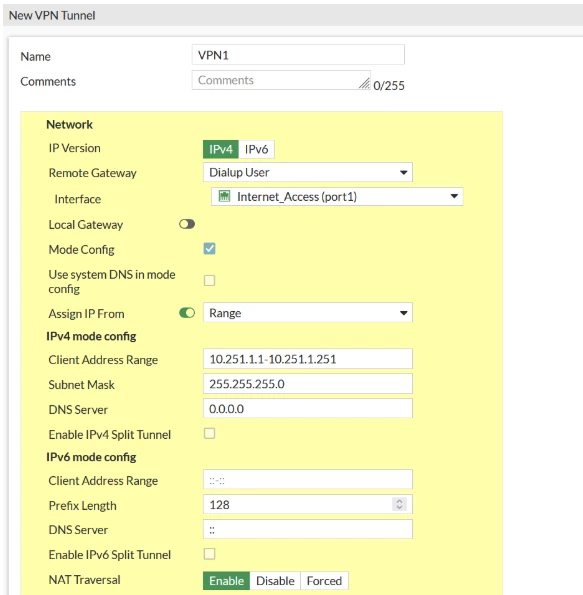583x595 pixels.
Task: Set NAT Traversal to Enable
Action: [x=227, y=581]
